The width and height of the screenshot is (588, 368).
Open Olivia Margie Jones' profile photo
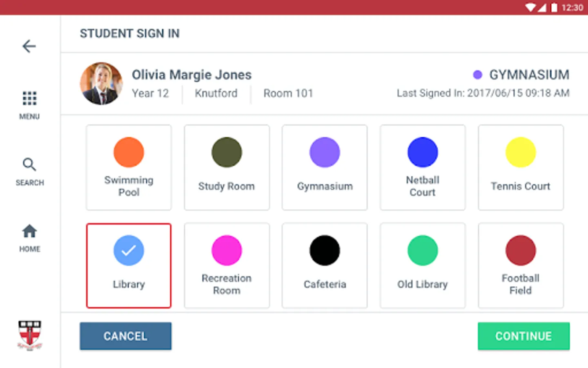click(101, 83)
